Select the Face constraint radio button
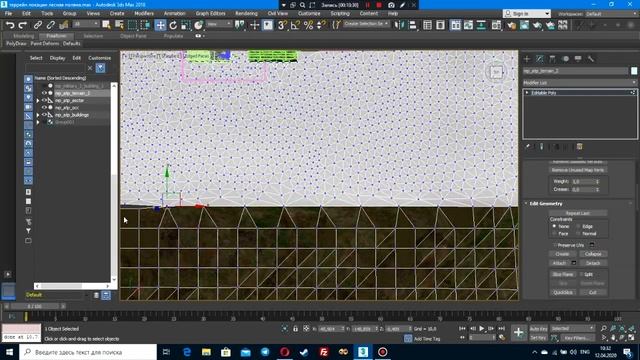This screenshot has width=640, height=360. [x=554, y=234]
